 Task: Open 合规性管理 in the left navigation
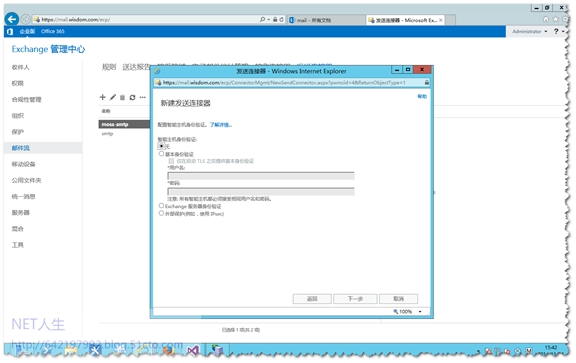tap(26, 100)
